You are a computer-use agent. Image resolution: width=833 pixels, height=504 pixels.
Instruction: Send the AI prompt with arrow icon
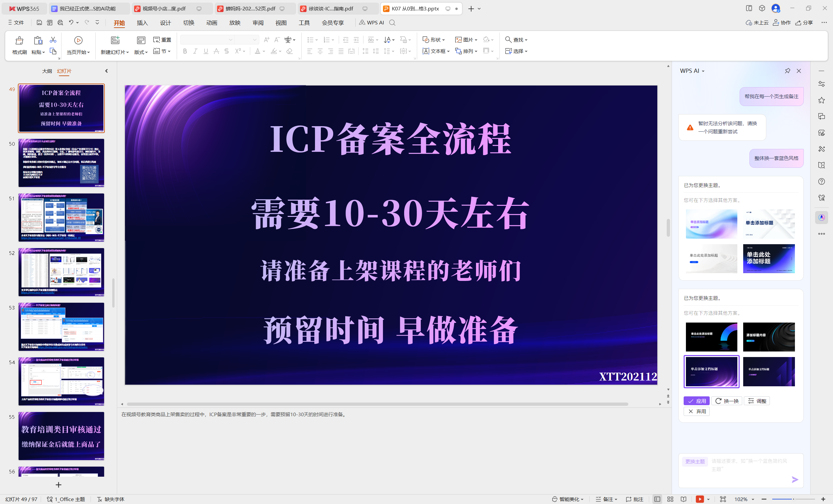tap(795, 479)
